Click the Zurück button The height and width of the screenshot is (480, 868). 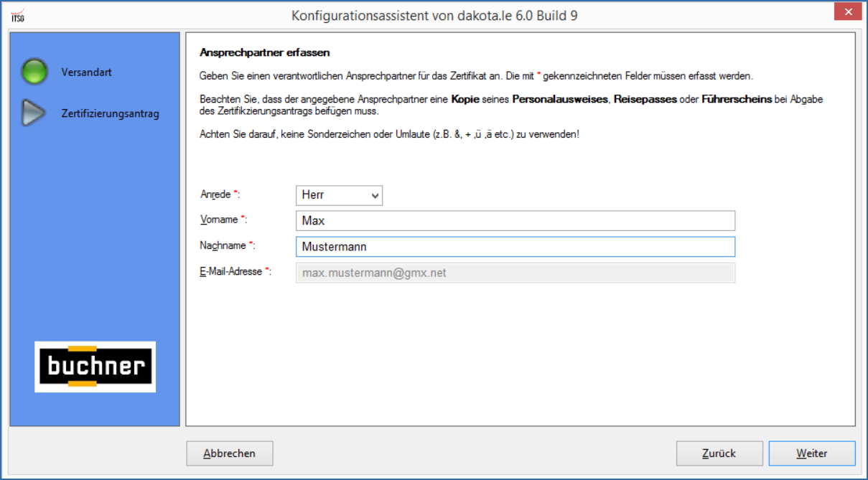719,453
